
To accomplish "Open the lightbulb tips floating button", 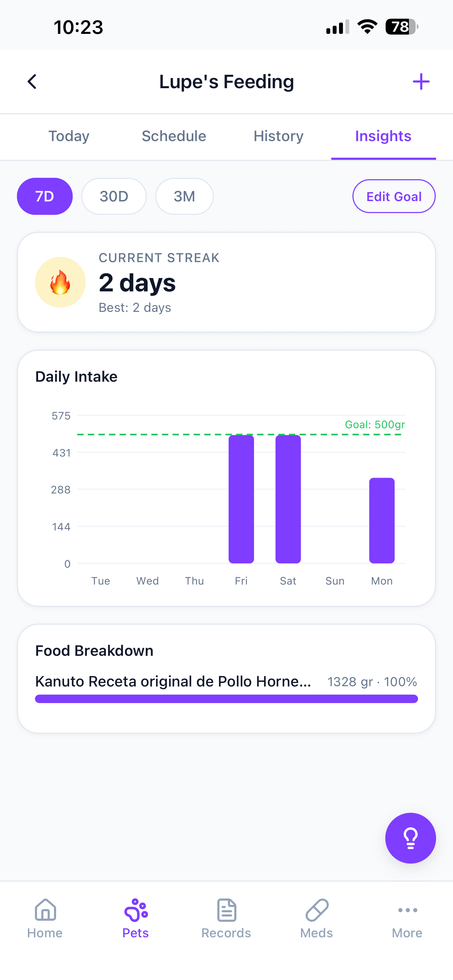I will click(x=410, y=838).
